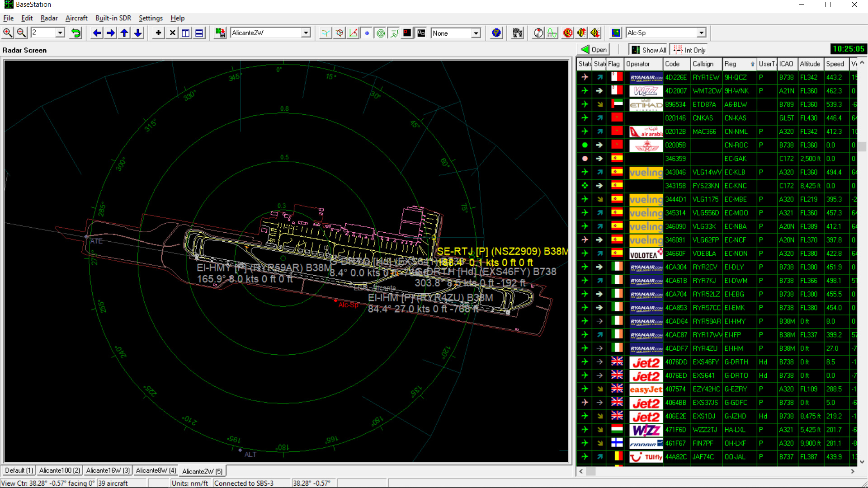Viewport: 868px width, 488px height.
Task: Open the clock dial icon in the toolbar
Action: point(538,33)
